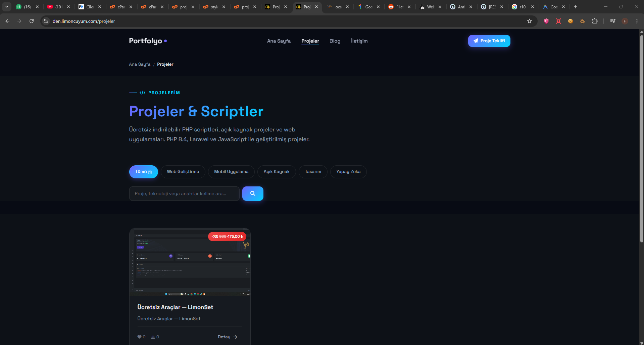This screenshot has width=644, height=345.
Task: Click the blue search magnifier button
Action: (252, 193)
